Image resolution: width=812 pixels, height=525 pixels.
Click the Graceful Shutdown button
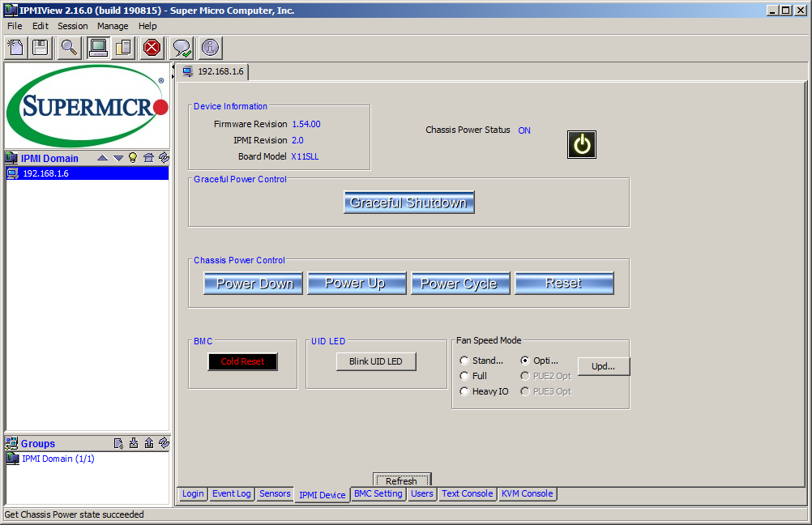coord(408,203)
